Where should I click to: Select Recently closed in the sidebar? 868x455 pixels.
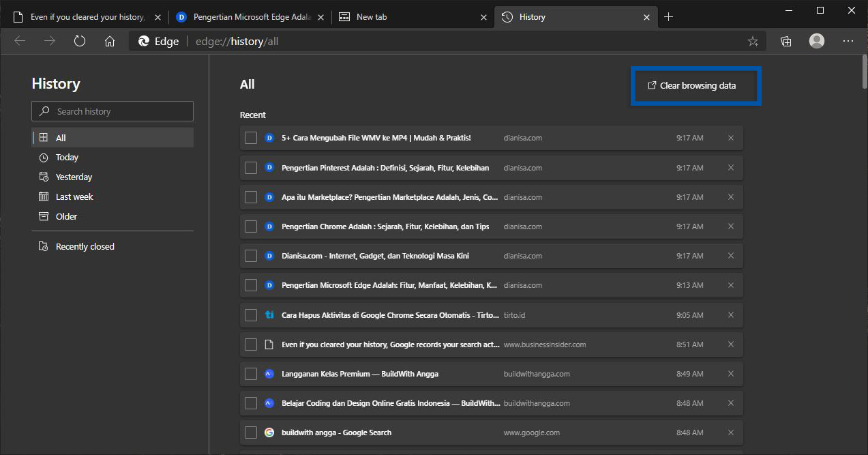[84, 246]
